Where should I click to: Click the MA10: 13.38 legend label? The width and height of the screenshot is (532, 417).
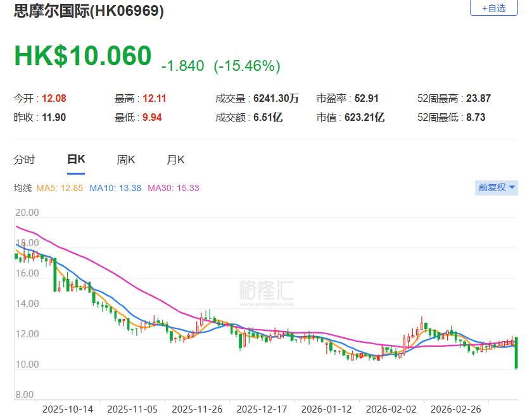point(115,188)
